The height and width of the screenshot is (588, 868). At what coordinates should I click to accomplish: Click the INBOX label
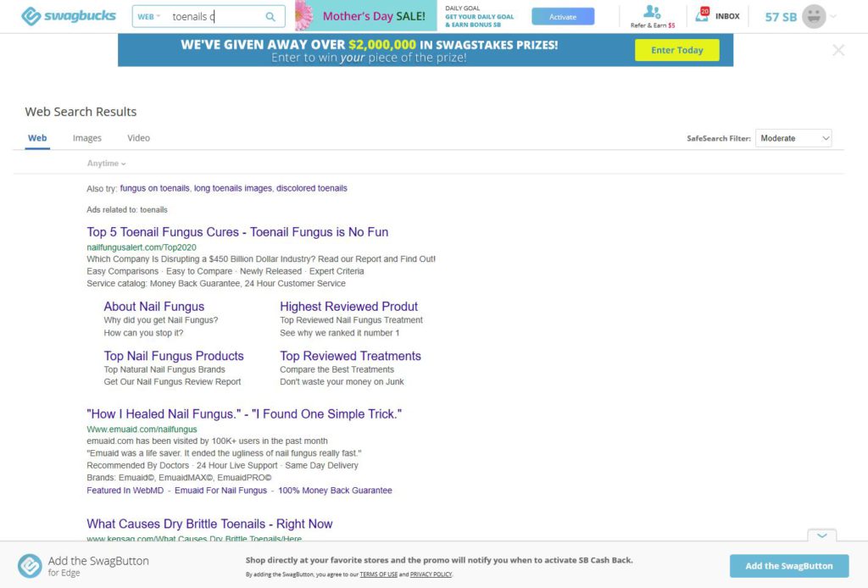tap(727, 16)
